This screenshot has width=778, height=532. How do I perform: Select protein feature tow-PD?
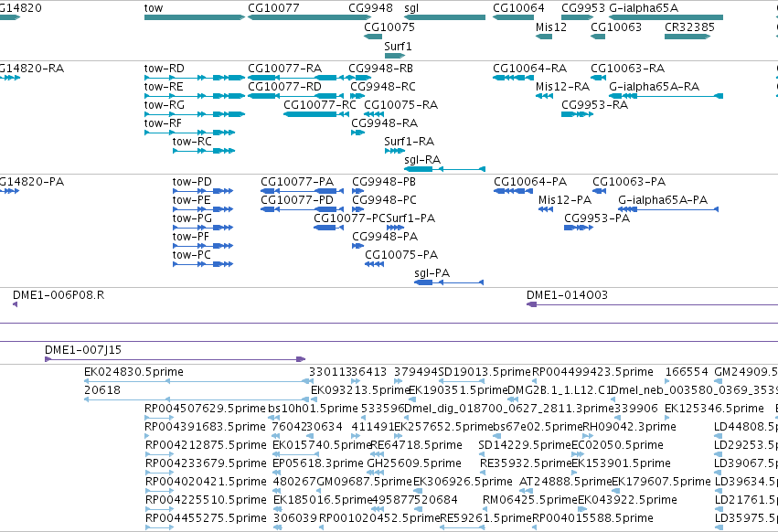203,191
